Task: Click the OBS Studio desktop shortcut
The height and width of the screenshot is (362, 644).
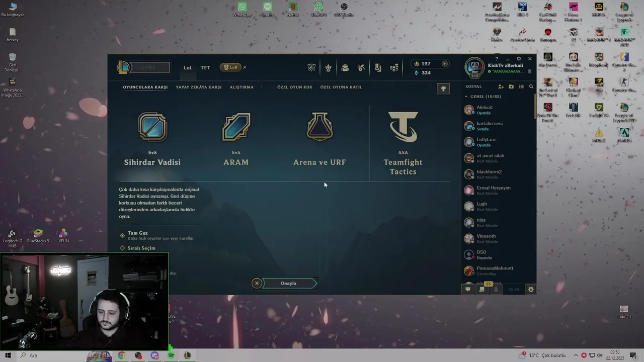Action: (344, 10)
